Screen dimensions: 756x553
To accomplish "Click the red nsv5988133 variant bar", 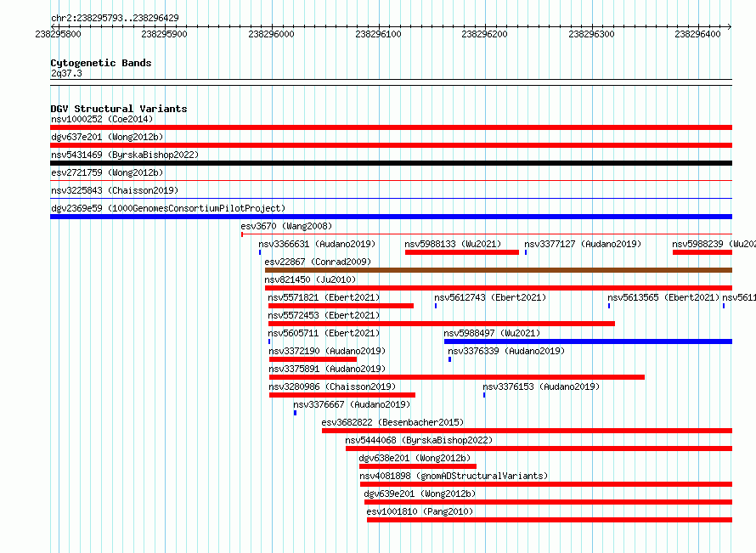I will pos(462,252).
